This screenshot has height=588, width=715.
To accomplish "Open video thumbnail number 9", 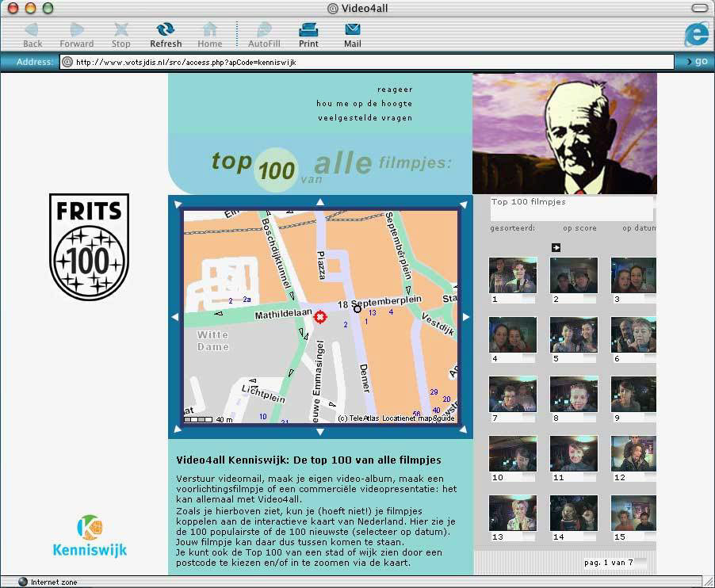I will [633, 394].
